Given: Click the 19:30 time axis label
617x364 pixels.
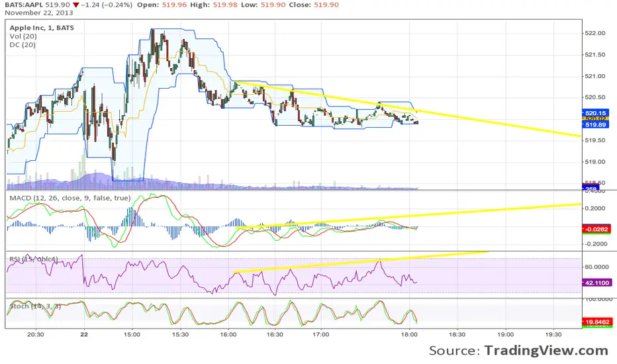Looking at the screenshot, I should pyautogui.click(x=553, y=334).
